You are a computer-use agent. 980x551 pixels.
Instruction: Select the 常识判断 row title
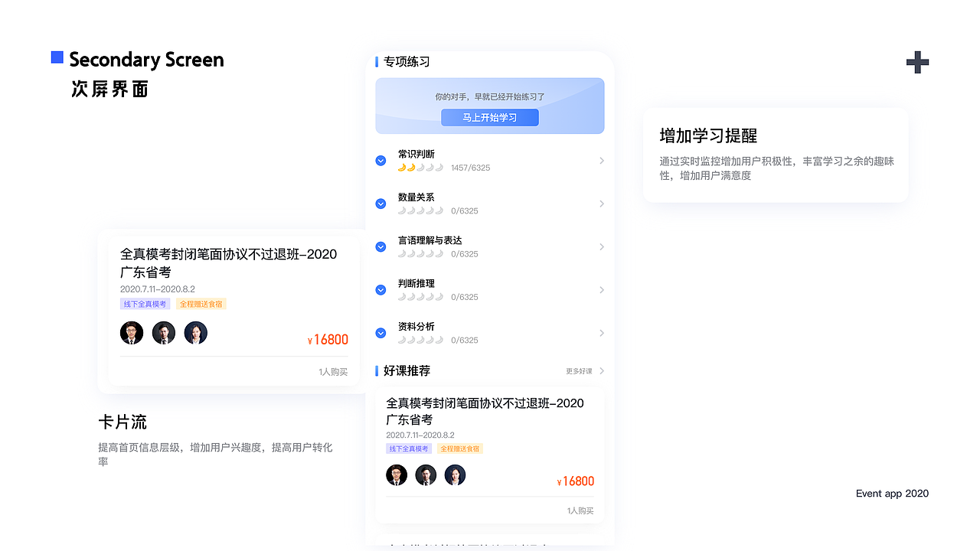coord(416,154)
